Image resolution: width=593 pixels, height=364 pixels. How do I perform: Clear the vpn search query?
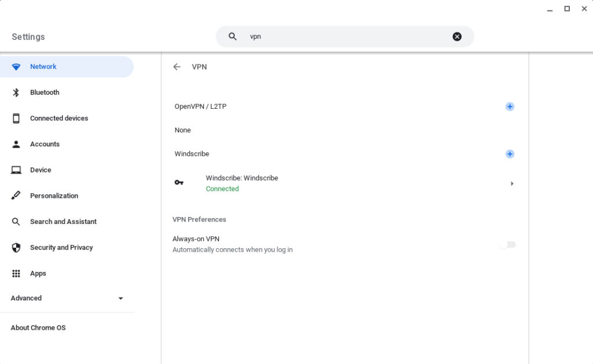coord(457,36)
